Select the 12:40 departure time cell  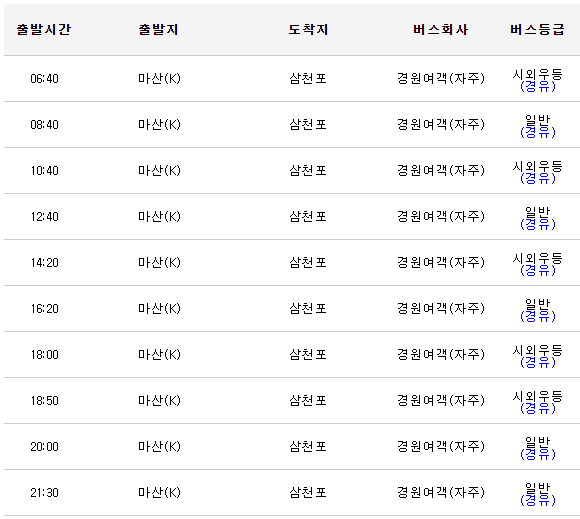[x=44, y=216]
